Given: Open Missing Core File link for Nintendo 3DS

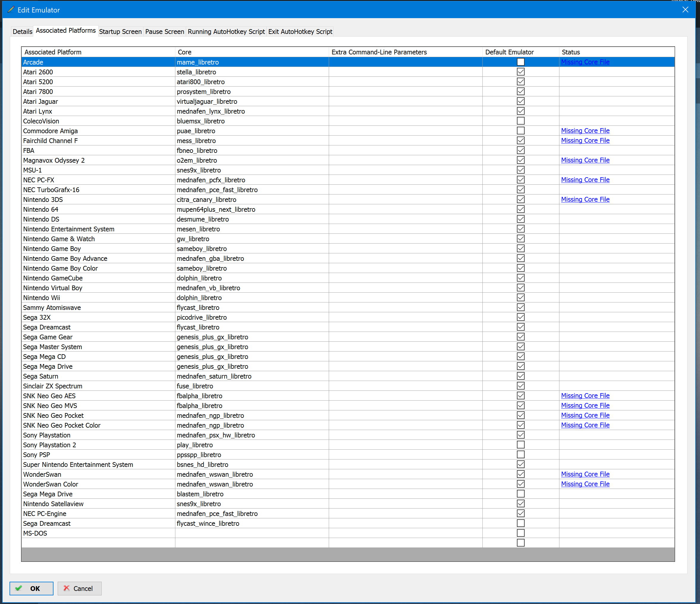Looking at the screenshot, I should (585, 199).
